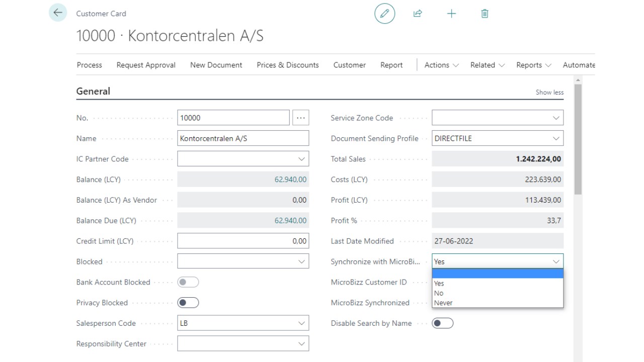
Task: Expand the Blocked dropdown
Action: click(301, 261)
